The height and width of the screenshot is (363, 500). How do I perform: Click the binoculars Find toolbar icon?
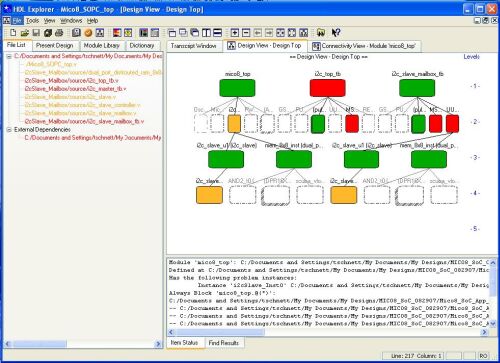pos(321,33)
